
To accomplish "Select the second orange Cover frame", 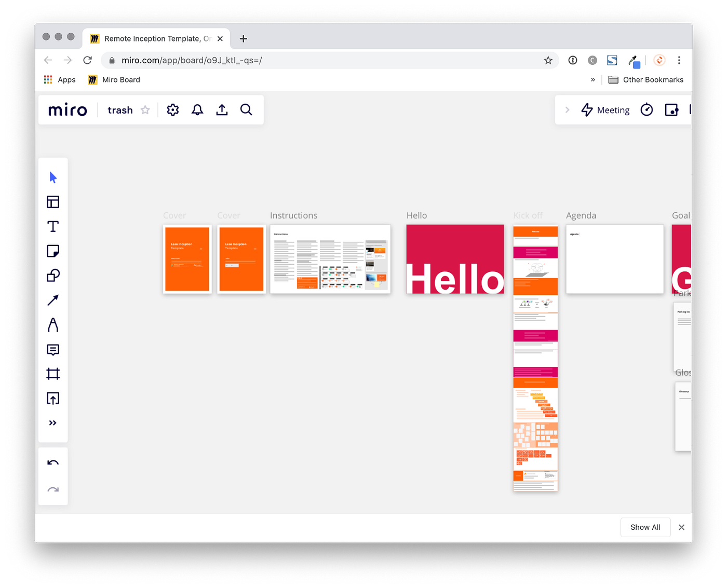I will pos(241,259).
